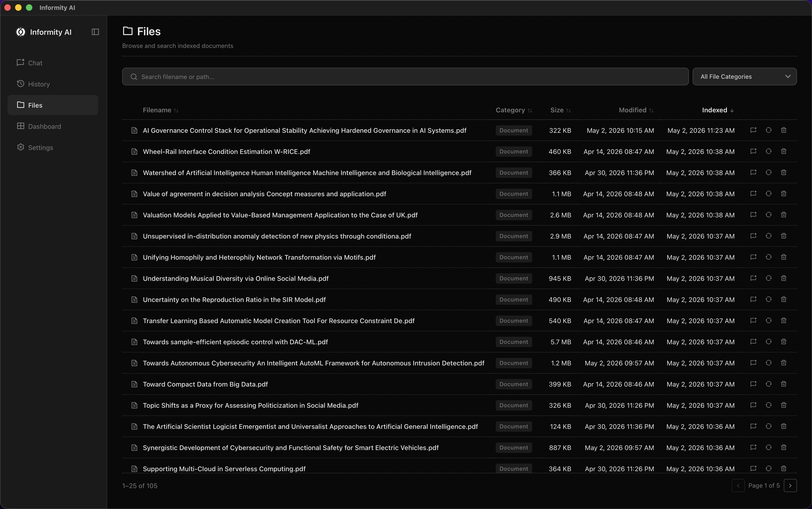Click document icon of Toward Compact Data row

(134, 384)
